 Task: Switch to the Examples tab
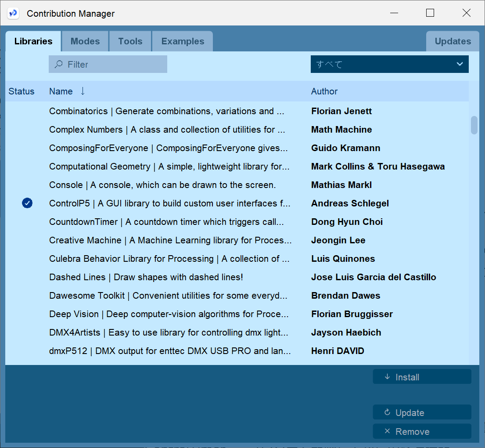[183, 41]
